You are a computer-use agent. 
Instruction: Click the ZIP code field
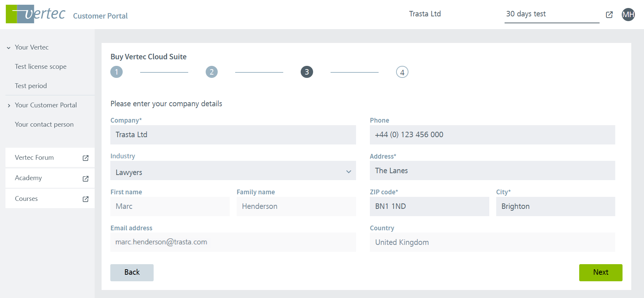coord(429,207)
